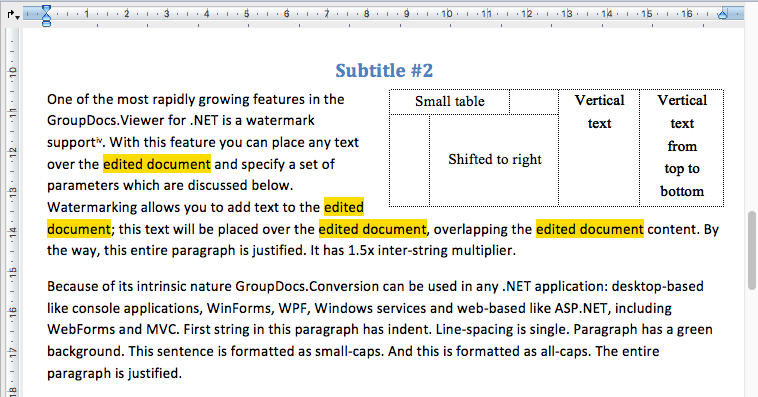
Task: Click the empty cell beside 'Small table'
Action: pos(534,102)
